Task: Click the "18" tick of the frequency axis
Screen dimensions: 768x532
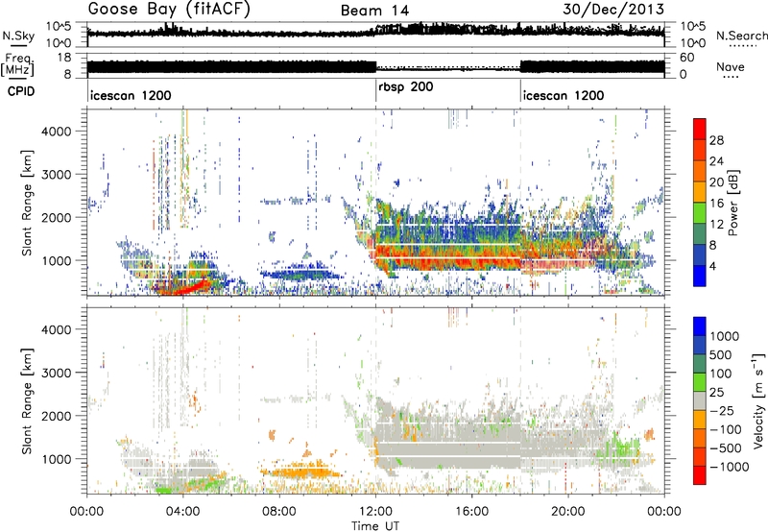Action: (64, 58)
